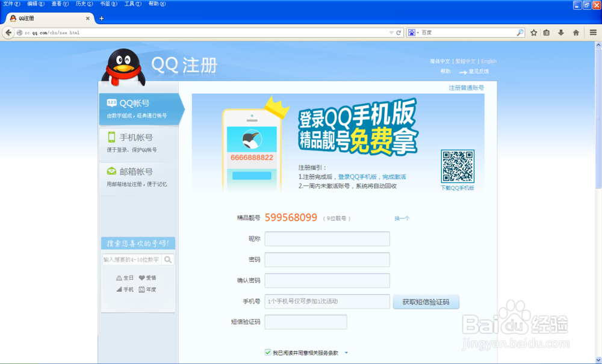This screenshot has width=602, height=364.
Task: Open a new tab with plus button
Action: pyautogui.click(x=101, y=18)
